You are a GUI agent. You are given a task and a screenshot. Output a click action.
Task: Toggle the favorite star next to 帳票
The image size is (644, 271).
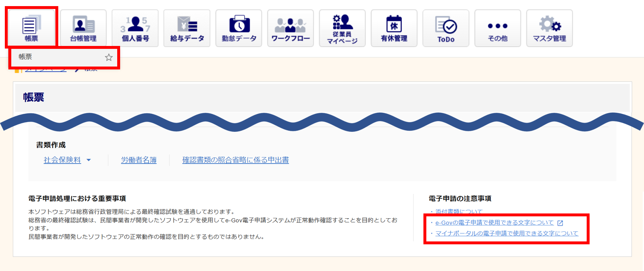click(x=109, y=57)
